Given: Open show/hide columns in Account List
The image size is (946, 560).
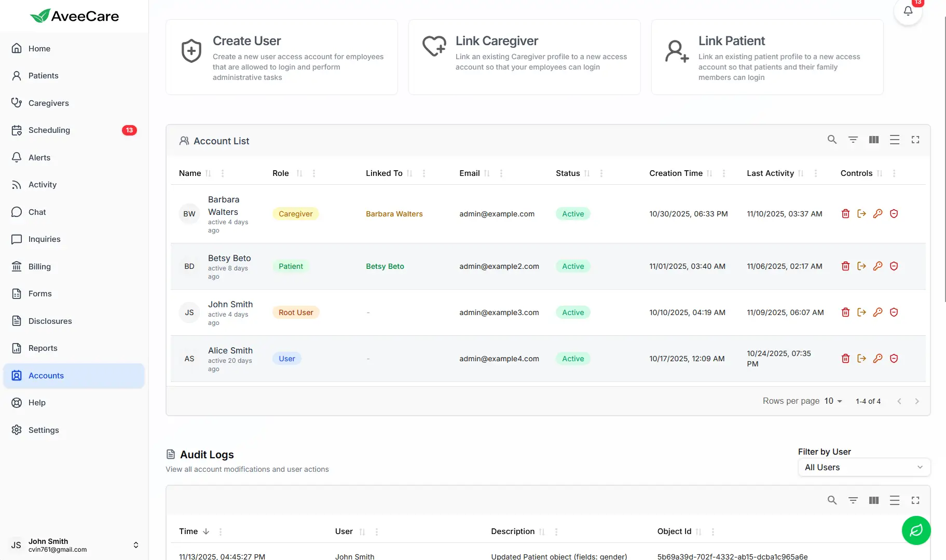Looking at the screenshot, I should coord(874,140).
